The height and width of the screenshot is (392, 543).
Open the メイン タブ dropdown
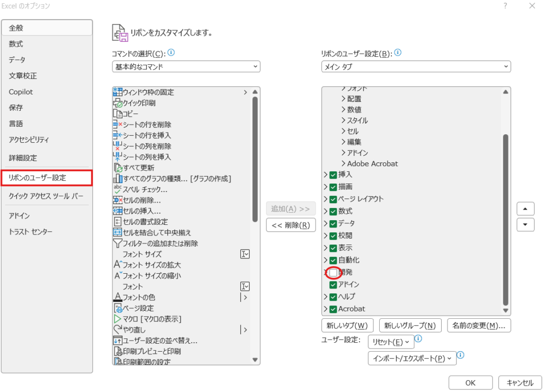click(x=416, y=66)
